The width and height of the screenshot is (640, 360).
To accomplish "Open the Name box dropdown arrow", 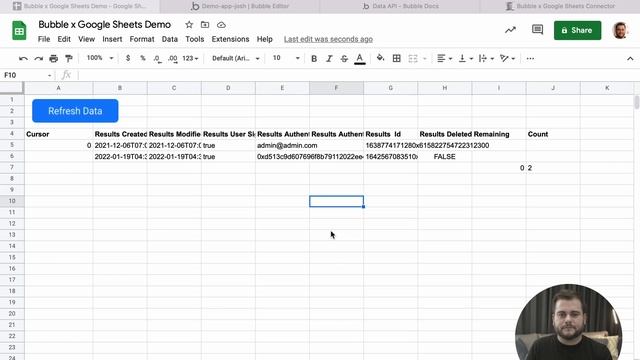I will [x=49, y=76].
